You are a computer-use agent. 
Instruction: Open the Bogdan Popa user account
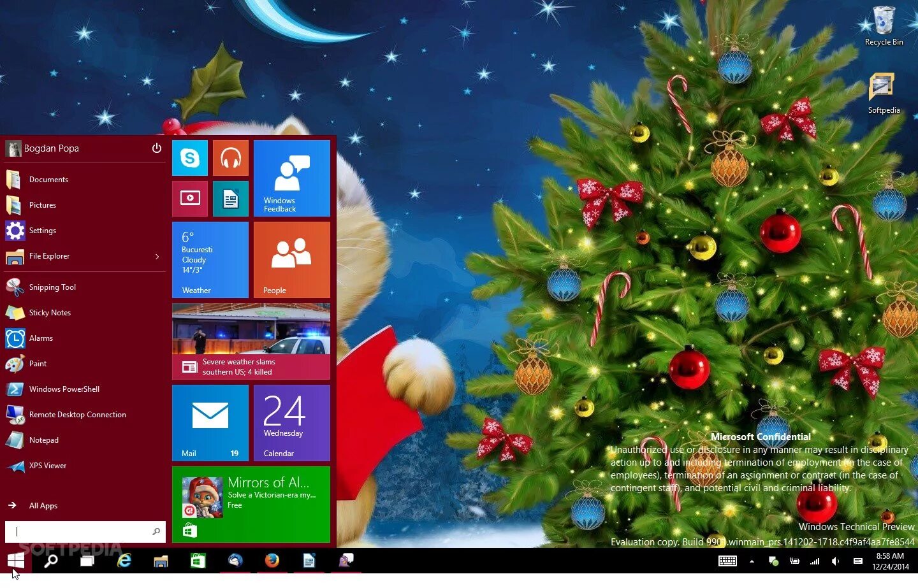(43, 148)
